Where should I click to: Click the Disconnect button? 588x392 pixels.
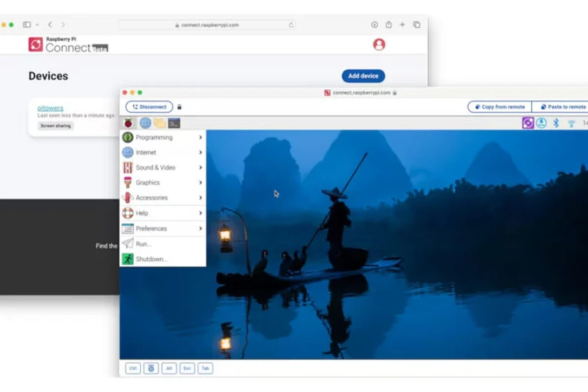point(149,107)
